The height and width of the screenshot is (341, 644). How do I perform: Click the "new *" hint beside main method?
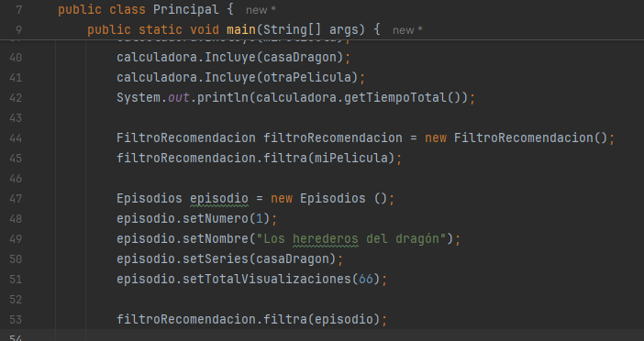coord(407,30)
